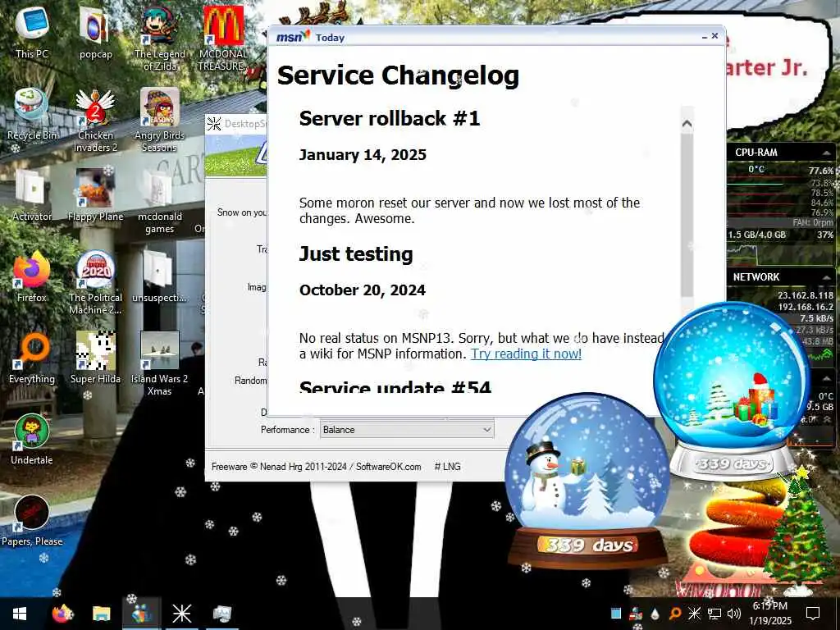Open Firefox from the taskbar
Image resolution: width=840 pixels, height=630 pixels.
coord(62,614)
